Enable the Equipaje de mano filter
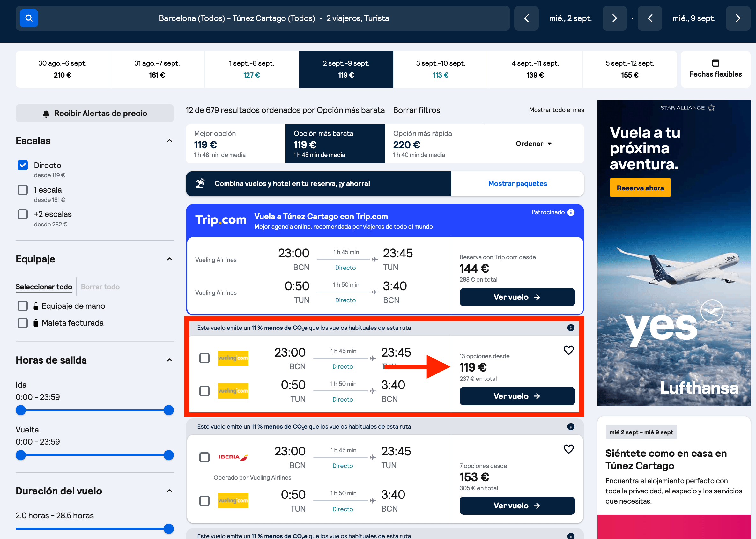This screenshot has height=539, width=756. pos(23,306)
